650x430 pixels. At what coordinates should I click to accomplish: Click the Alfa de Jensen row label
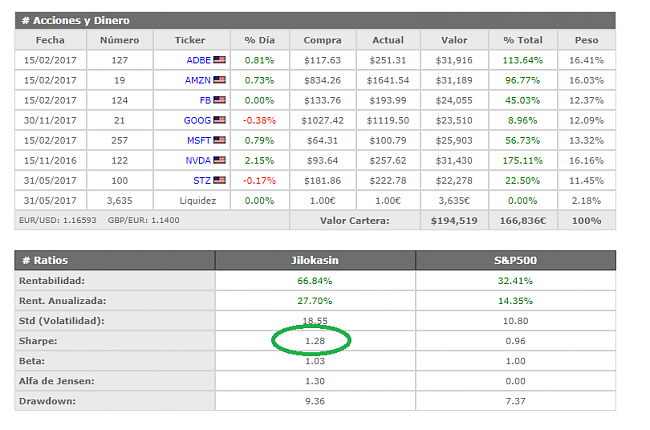pyautogui.click(x=57, y=381)
